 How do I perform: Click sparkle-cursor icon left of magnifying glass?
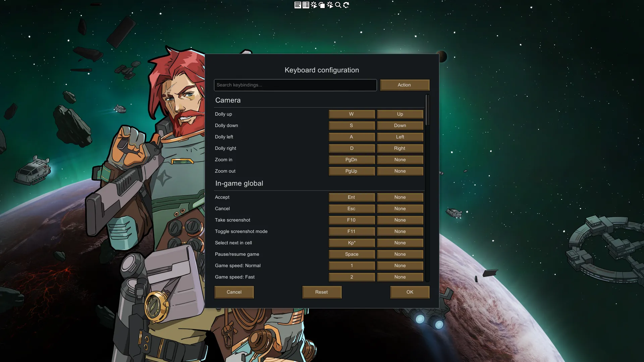click(330, 5)
